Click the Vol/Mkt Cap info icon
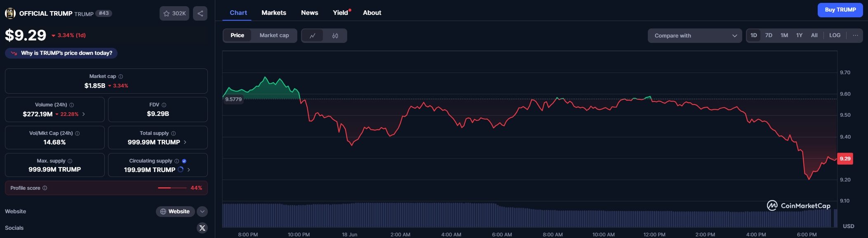The image size is (868, 238). pos(78,133)
